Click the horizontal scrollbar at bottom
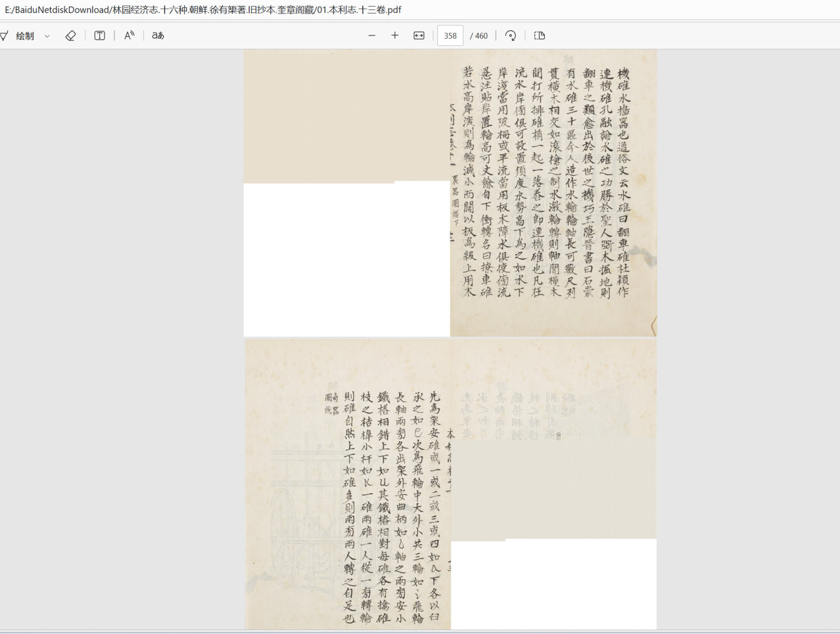This screenshot has width=840, height=634. pos(420,631)
